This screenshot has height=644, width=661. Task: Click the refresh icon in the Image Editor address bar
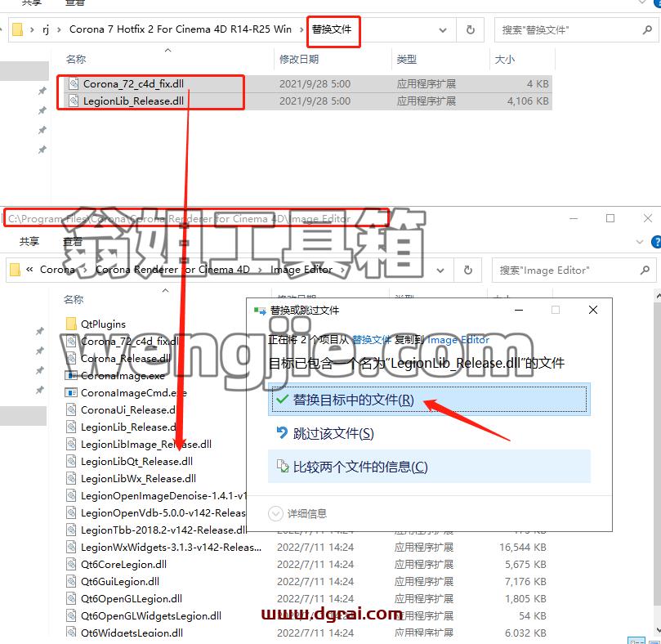click(x=467, y=270)
